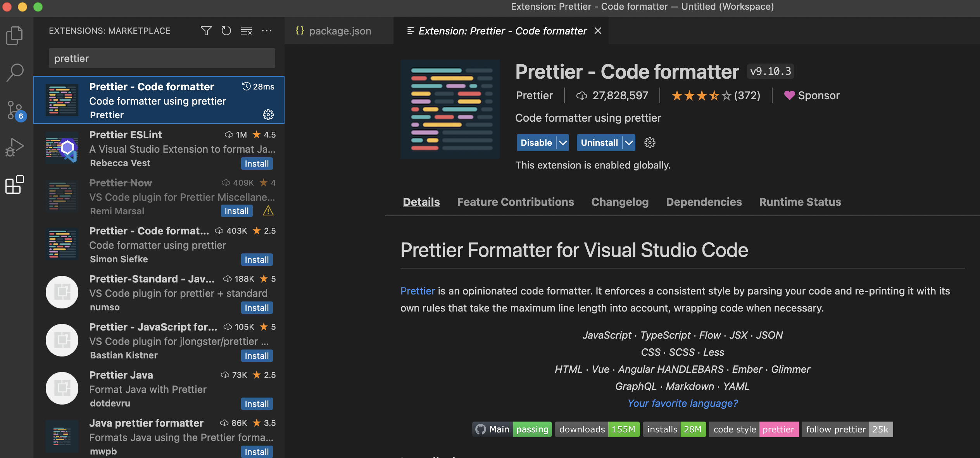Screen dimensions: 980x458
Task: Open Views and More Actions ellipsis
Action: [267, 31]
